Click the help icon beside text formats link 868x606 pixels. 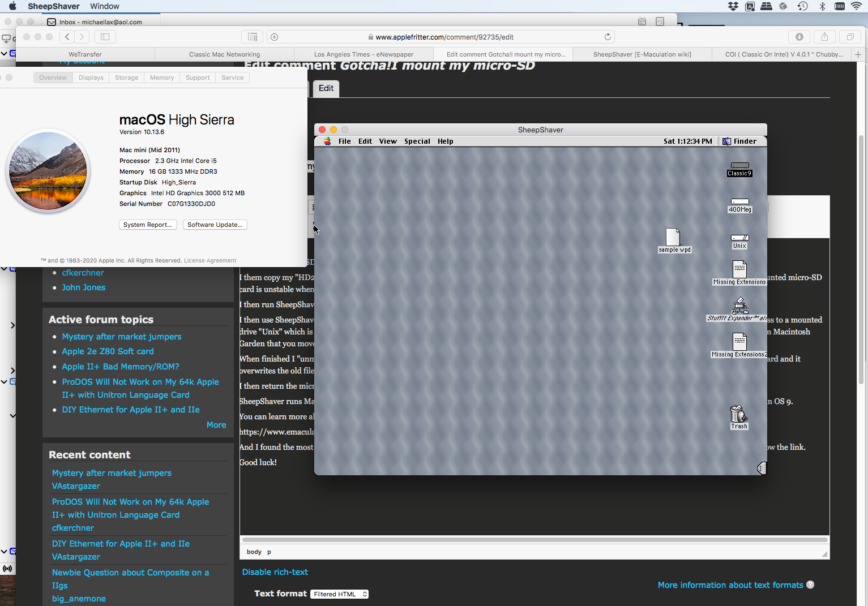coord(810,585)
